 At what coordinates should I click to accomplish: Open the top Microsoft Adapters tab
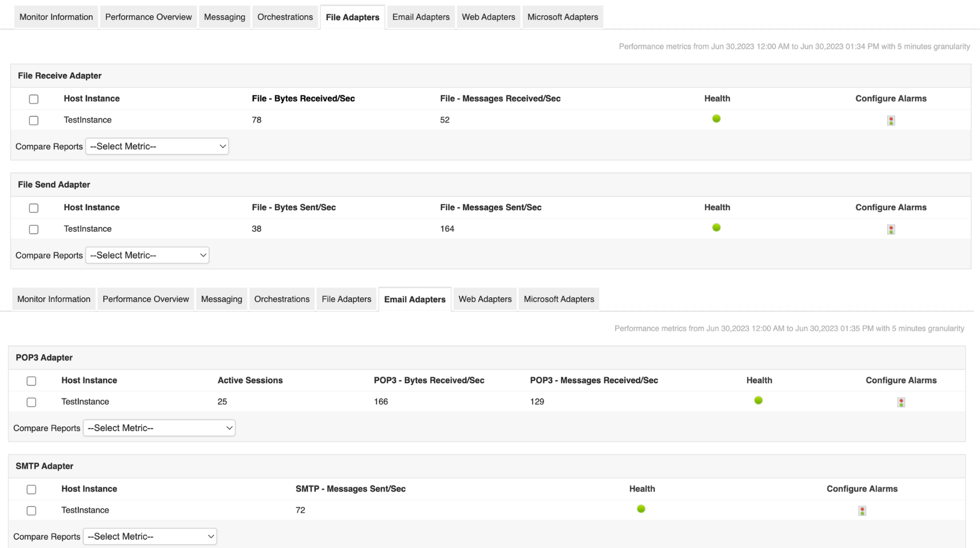[562, 17]
